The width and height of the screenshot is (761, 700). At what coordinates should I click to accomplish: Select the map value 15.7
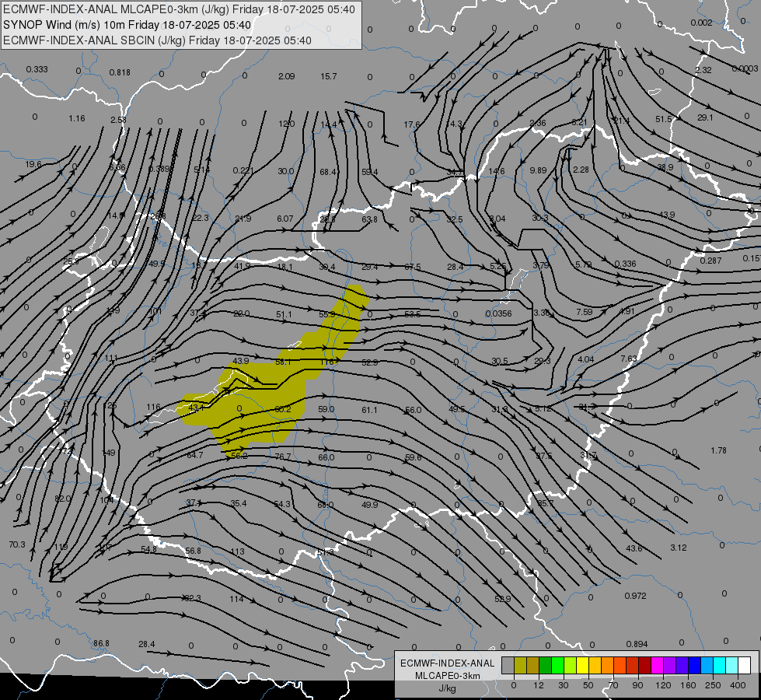click(x=328, y=76)
